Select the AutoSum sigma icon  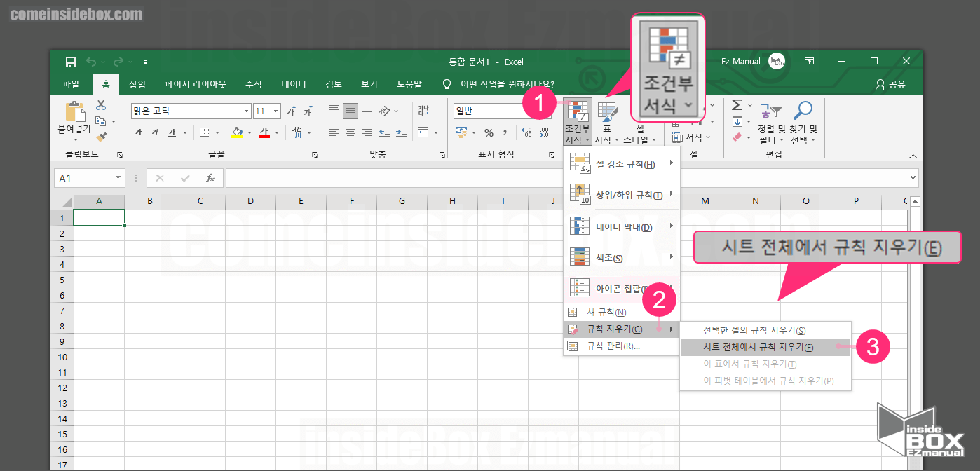tap(737, 105)
